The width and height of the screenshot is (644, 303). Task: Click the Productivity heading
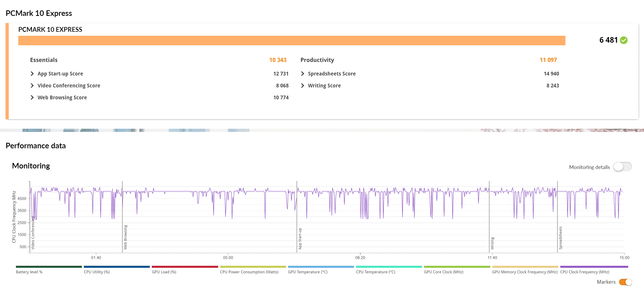coord(317,60)
